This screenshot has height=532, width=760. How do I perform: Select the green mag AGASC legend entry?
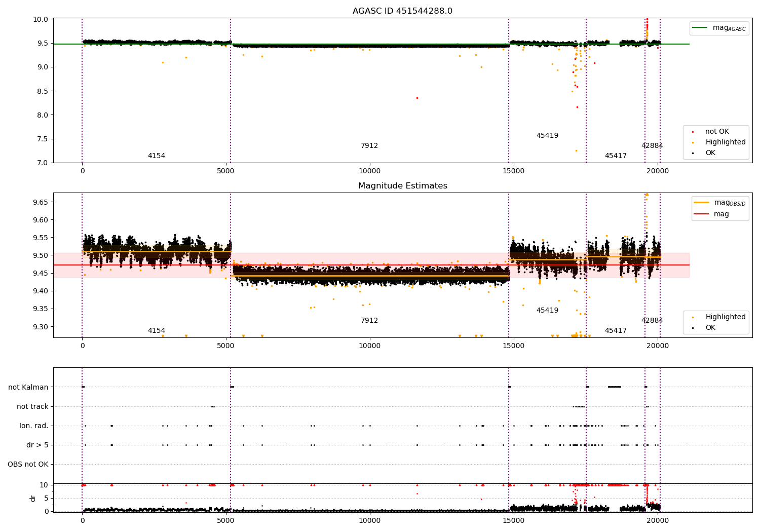(719, 28)
